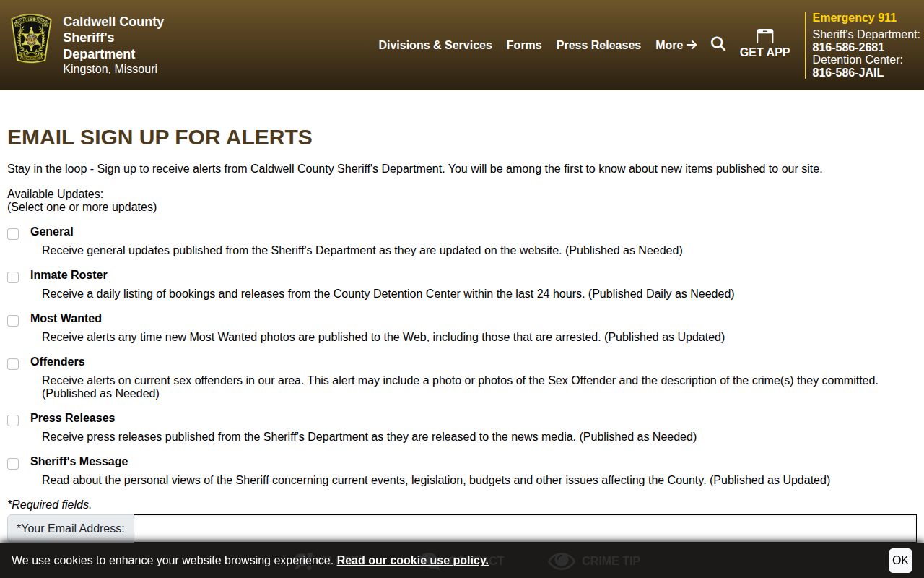Open the cookie use policy link

(412, 560)
